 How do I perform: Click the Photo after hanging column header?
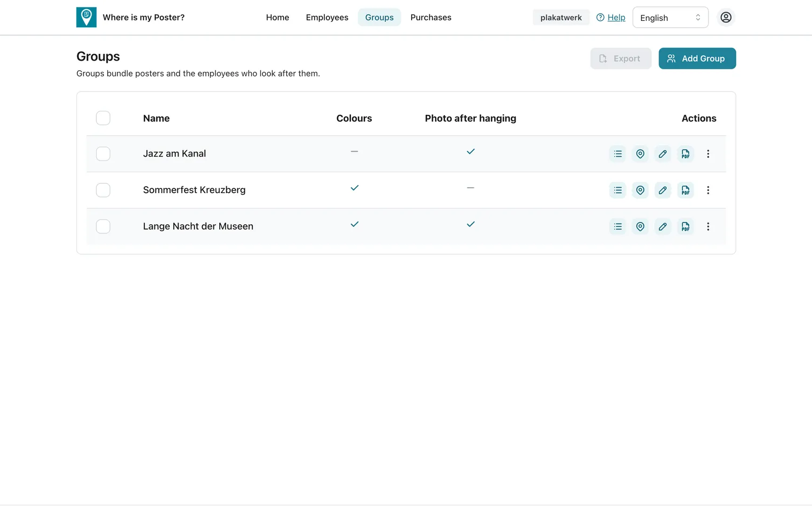pyautogui.click(x=470, y=119)
